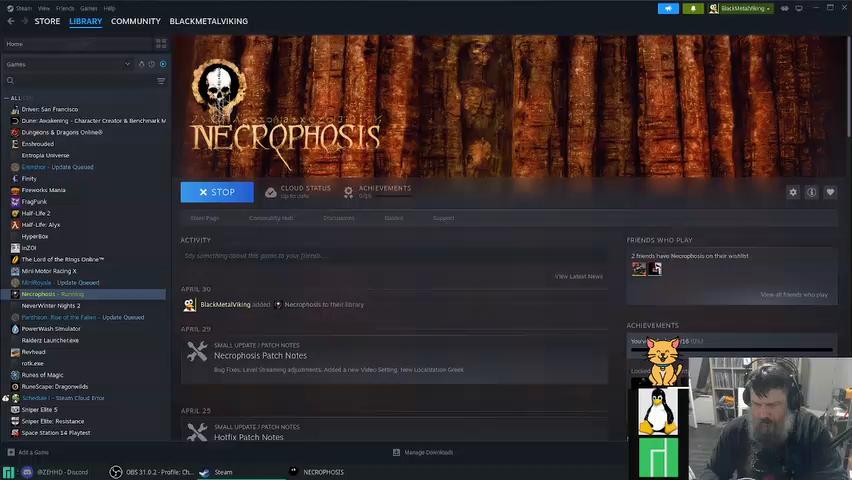Open the green notifications bell
The height and width of the screenshot is (480, 852).
693,9
